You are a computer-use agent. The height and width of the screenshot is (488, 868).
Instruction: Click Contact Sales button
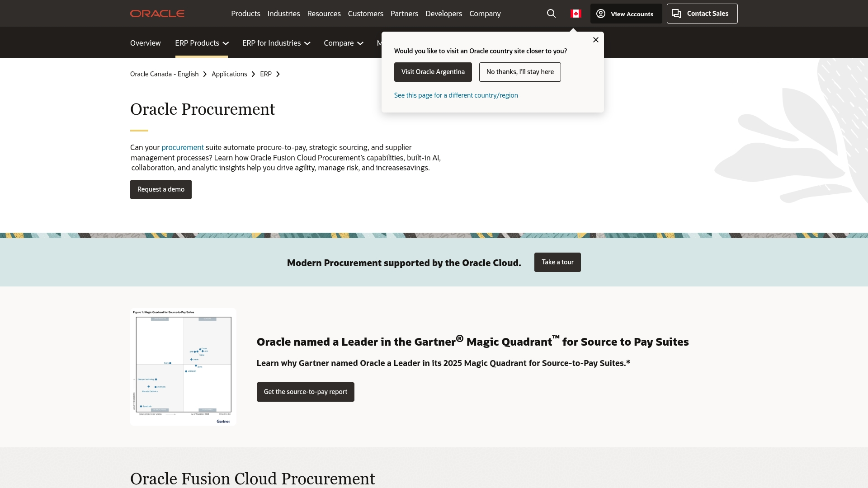click(702, 14)
